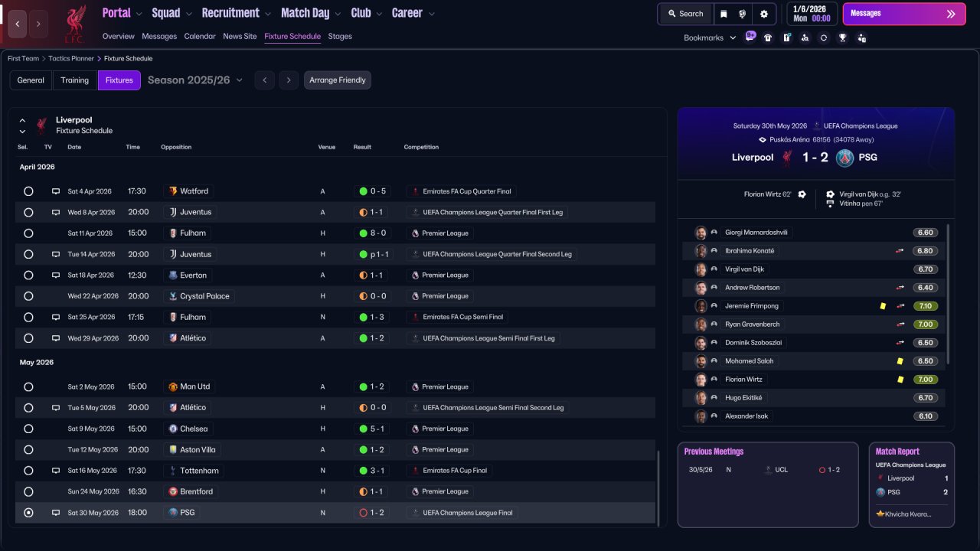980x551 pixels.
Task: Open the scouting search person shortcut icon
Action: tap(805, 37)
